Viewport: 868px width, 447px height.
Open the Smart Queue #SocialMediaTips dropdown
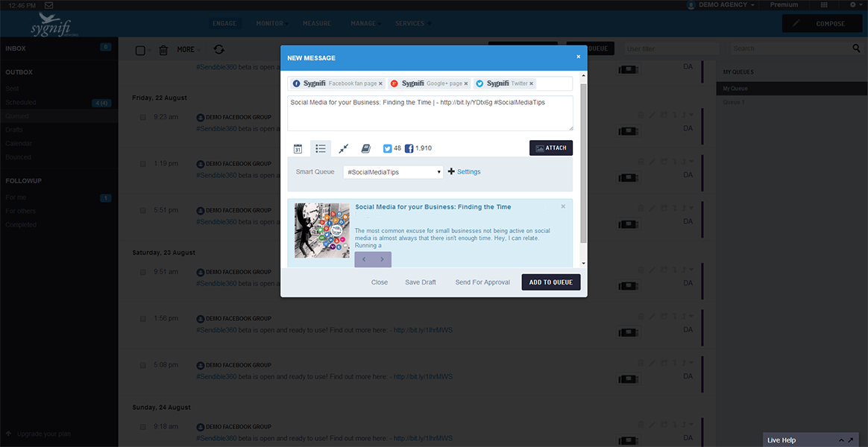click(393, 172)
